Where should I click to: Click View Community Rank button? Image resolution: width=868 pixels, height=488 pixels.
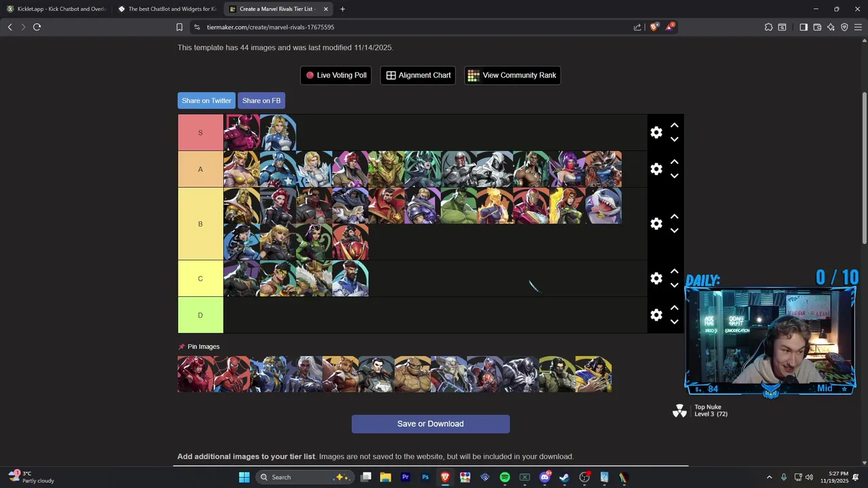coord(512,75)
